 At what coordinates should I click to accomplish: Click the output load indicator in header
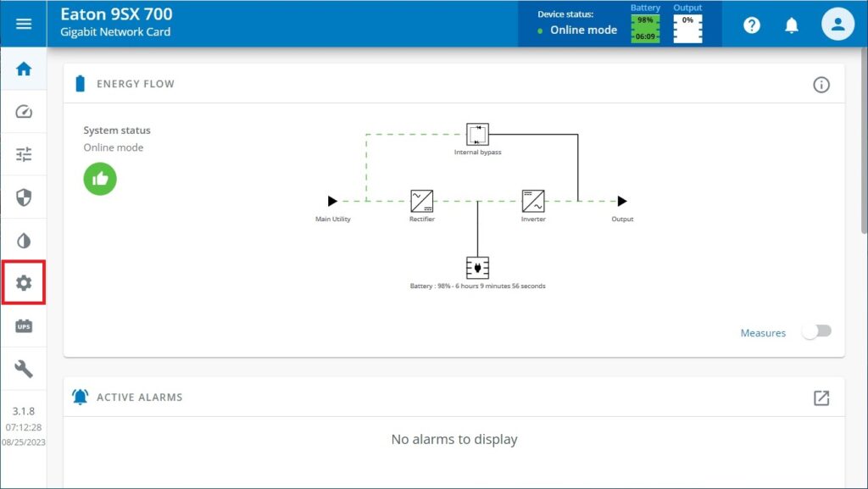[x=687, y=28]
